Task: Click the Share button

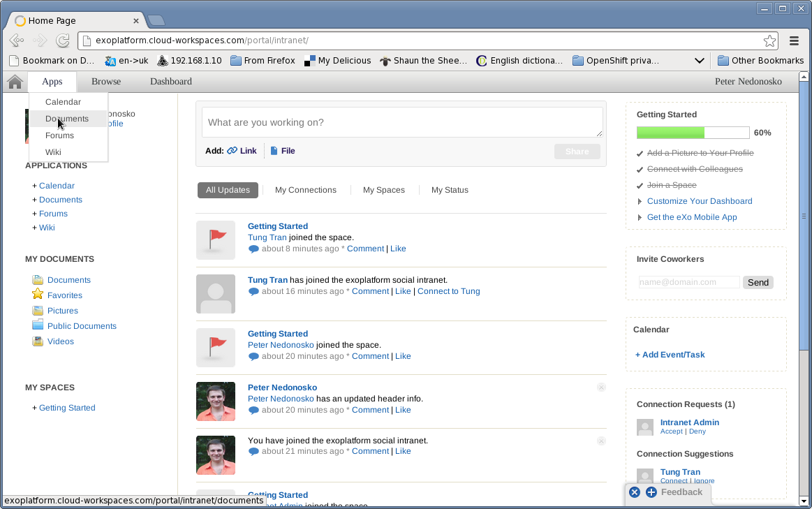Action: click(x=577, y=152)
